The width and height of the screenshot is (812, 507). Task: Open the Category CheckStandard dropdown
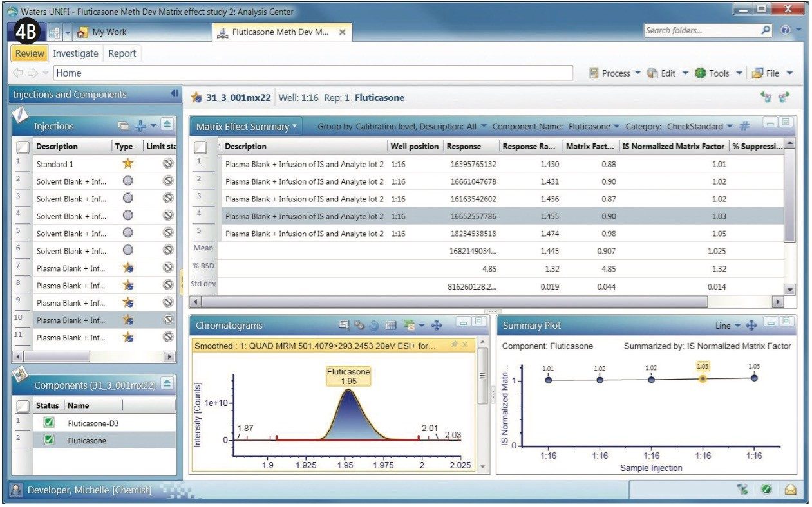[x=700, y=127]
